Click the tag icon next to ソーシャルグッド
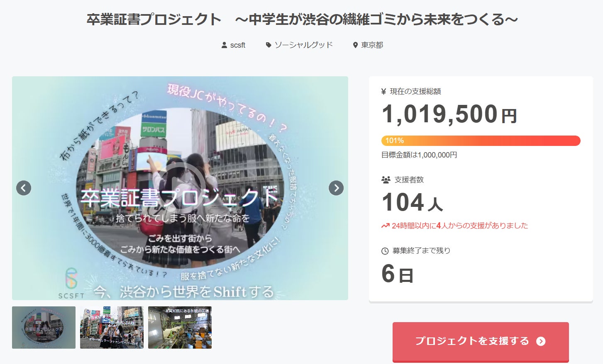Screen dimensions: 603x364 [x=269, y=45]
